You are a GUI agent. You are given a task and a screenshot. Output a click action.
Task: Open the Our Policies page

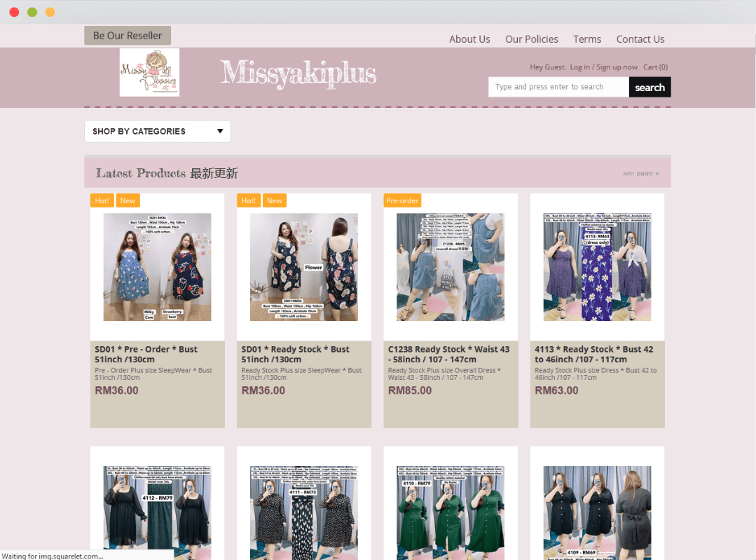pos(532,39)
